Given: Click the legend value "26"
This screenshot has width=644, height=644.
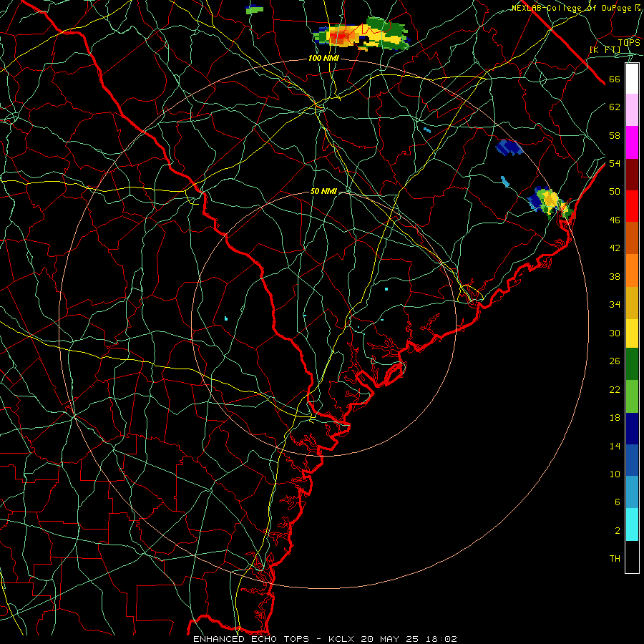Looking at the screenshot, I should (x=615, y=361).
